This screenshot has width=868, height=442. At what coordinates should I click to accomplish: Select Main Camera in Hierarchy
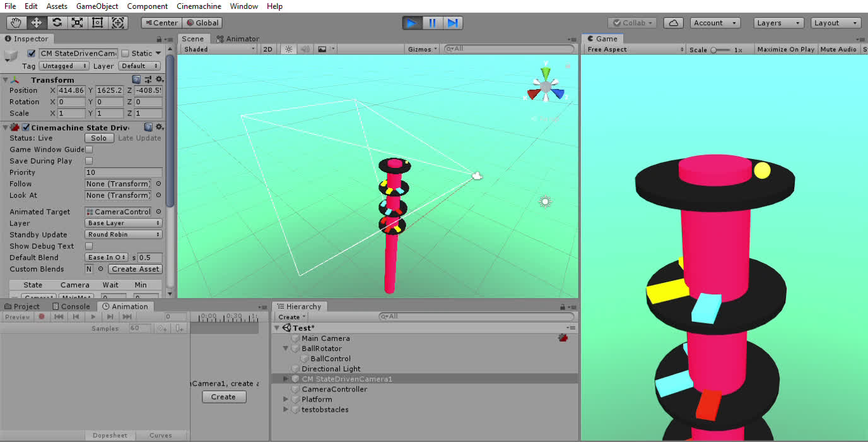pyautogui.click(x=325, y=338)
